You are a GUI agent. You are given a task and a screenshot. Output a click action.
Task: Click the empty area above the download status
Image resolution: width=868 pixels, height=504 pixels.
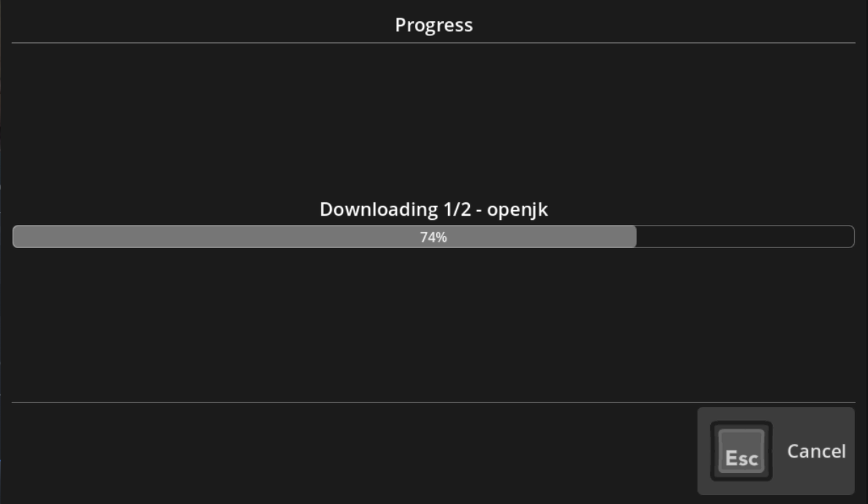tap(433, 120)
